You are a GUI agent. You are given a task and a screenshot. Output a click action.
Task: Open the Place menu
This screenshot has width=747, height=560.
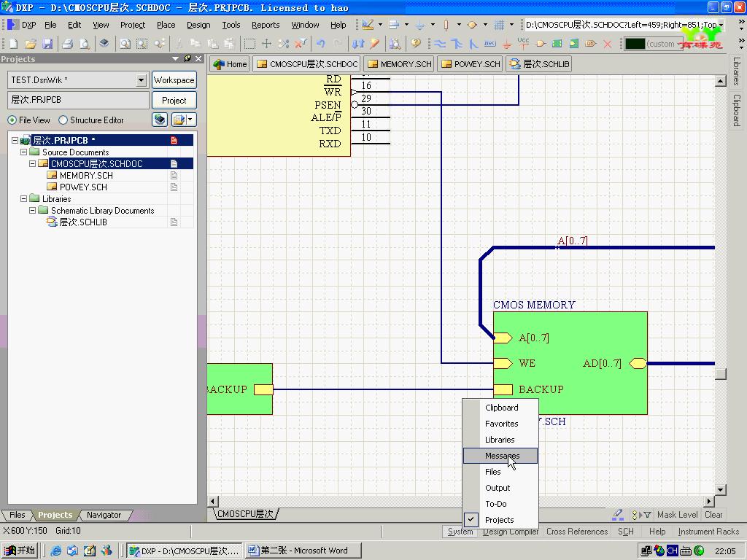pyautogui.click(x=166, y=25)
